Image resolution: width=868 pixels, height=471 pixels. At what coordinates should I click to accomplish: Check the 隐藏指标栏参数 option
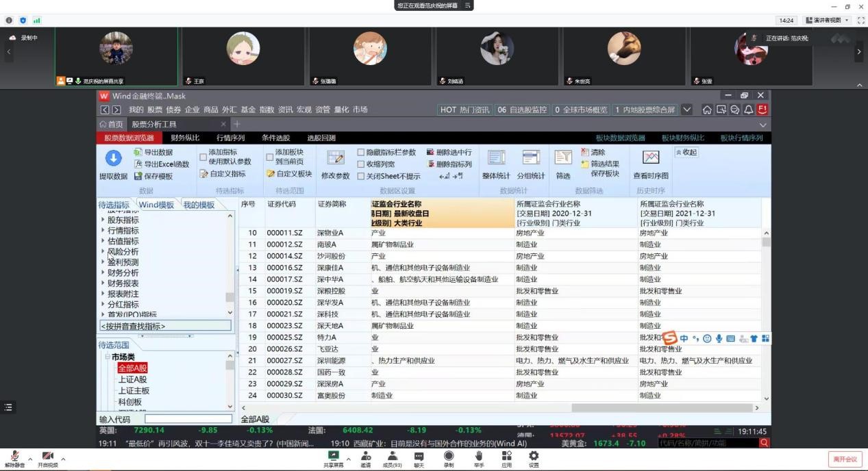(x=361, y=153)
